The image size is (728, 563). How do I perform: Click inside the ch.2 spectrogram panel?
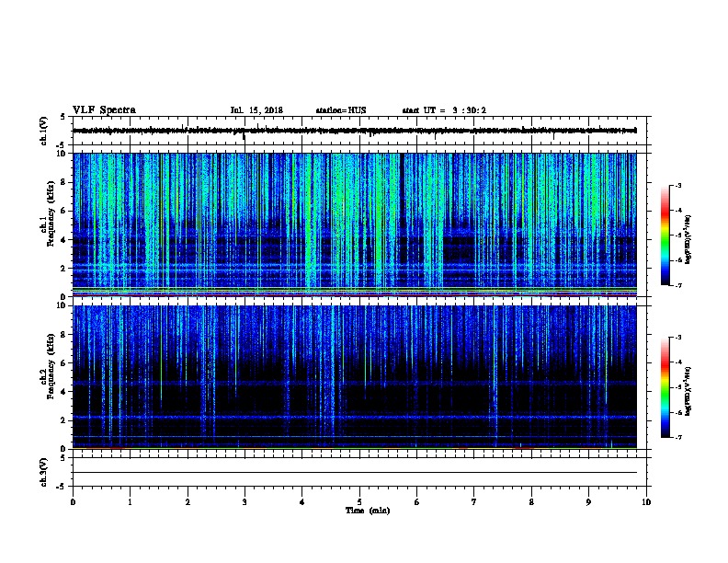point(355,377)
